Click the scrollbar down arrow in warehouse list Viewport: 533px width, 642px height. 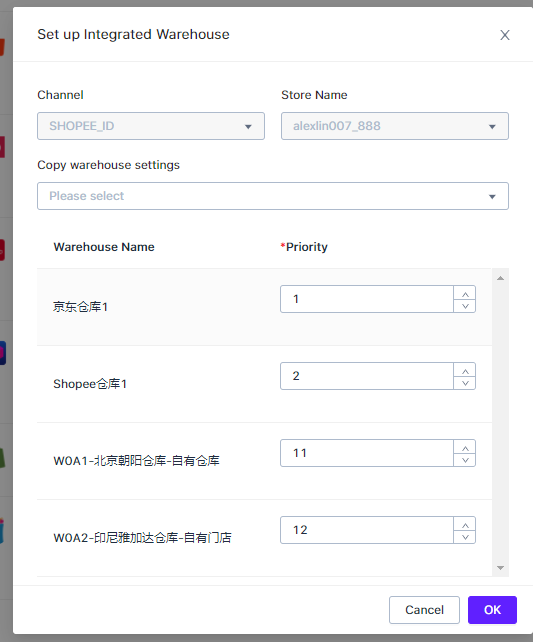pyautogui.click(x=500, y=567)
